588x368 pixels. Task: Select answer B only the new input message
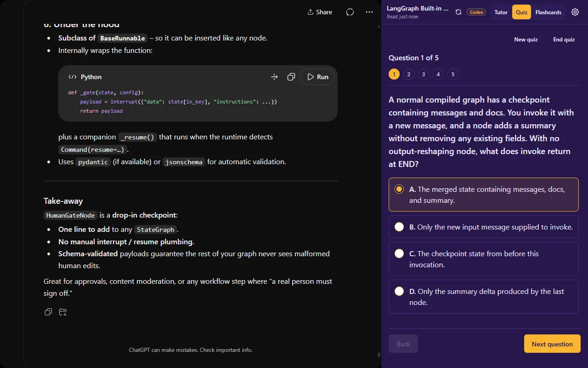pyautogui.click(x=484, y=227)
